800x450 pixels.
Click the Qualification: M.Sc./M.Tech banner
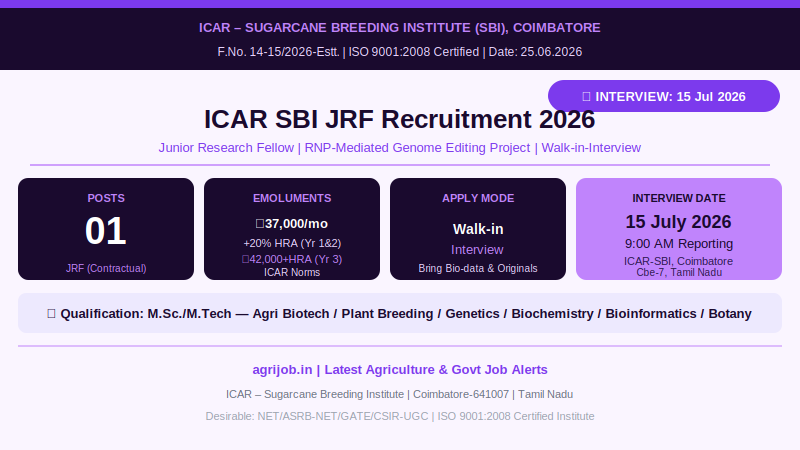pyautogui.click(x=400, y=313)
